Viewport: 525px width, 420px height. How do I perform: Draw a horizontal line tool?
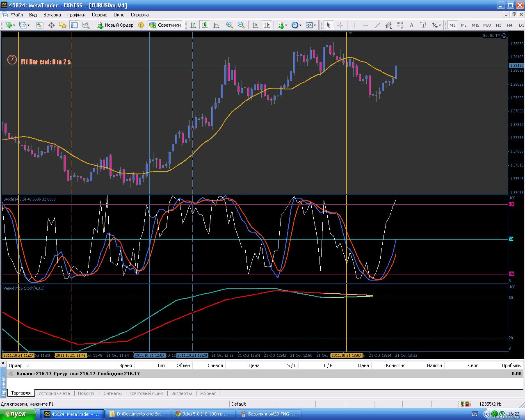point(365,25)
